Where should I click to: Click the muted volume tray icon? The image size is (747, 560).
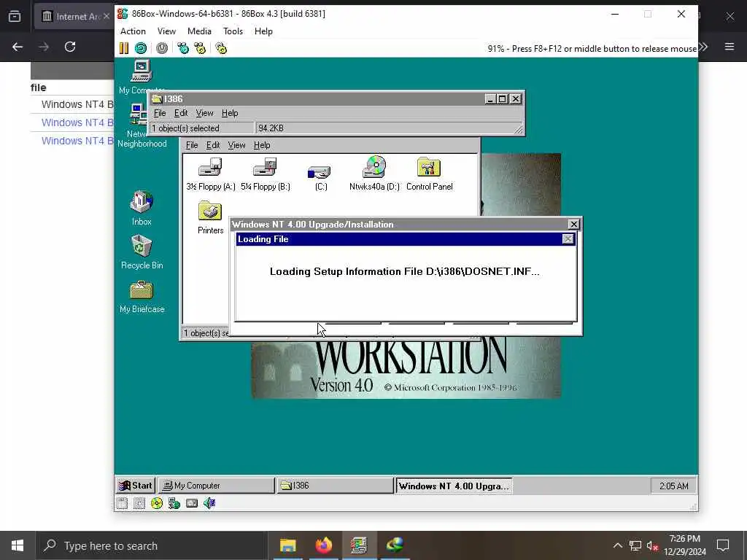(x=652, y=545)
